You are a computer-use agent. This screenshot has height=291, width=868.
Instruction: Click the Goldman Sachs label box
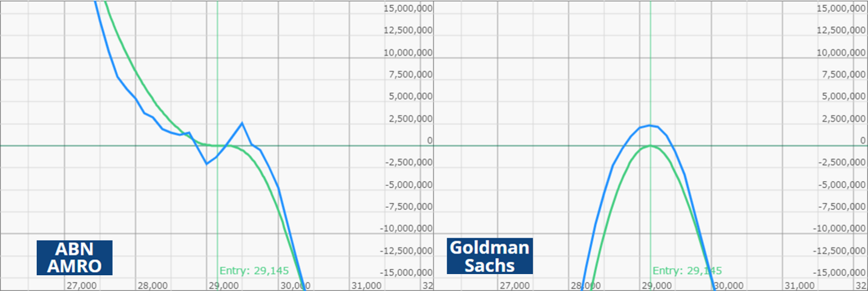tap(490, 256)
